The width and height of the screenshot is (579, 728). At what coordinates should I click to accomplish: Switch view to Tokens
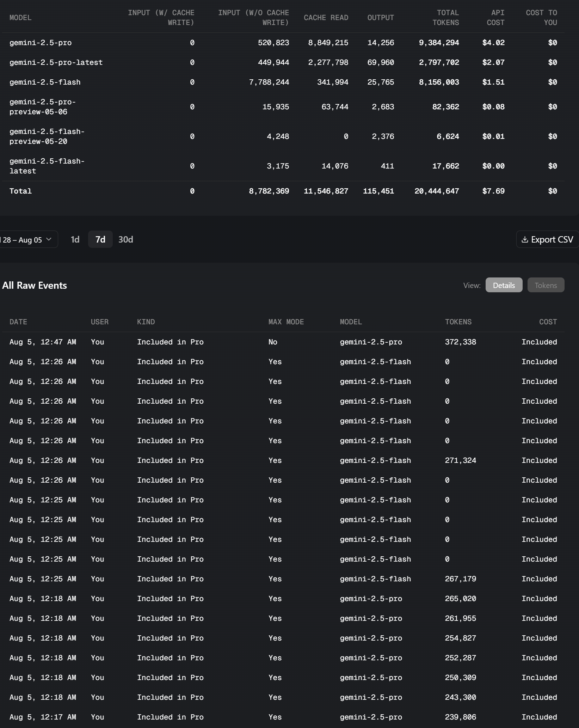point(546,285)
